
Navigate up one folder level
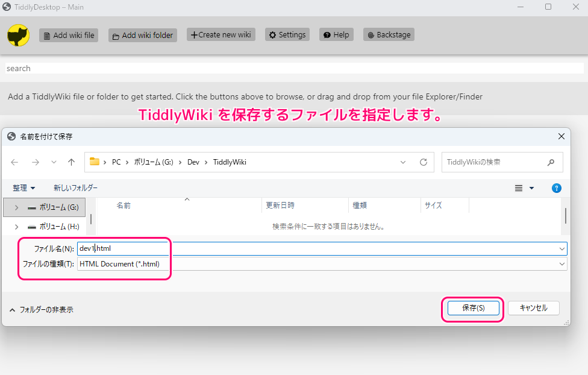(71, 162)
